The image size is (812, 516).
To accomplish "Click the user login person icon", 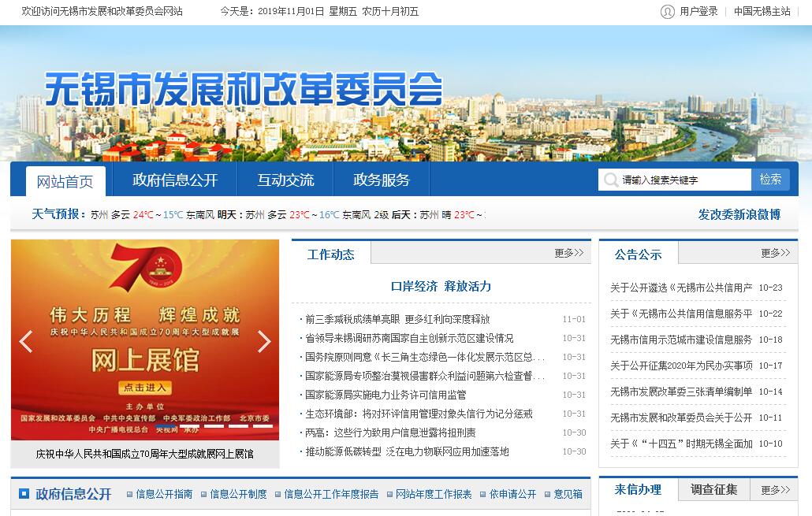I will click(x=668, y=12).
